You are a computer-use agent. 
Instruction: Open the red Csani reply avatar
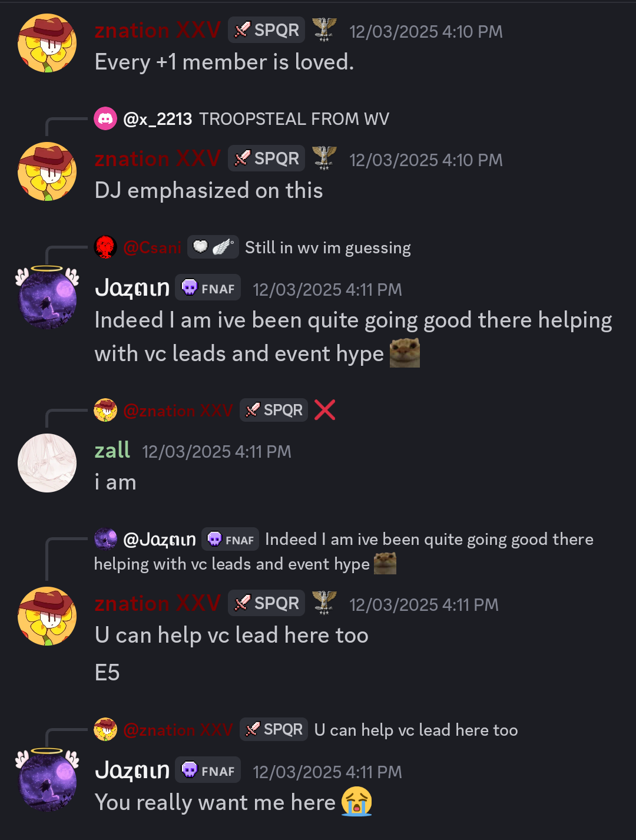pyautogui.click(x=105, y=247)
